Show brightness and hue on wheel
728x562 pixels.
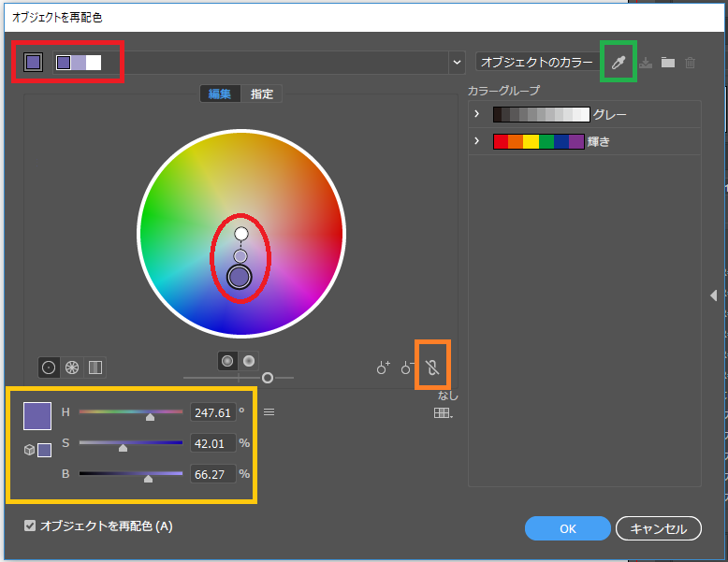(x=249, y=361)
